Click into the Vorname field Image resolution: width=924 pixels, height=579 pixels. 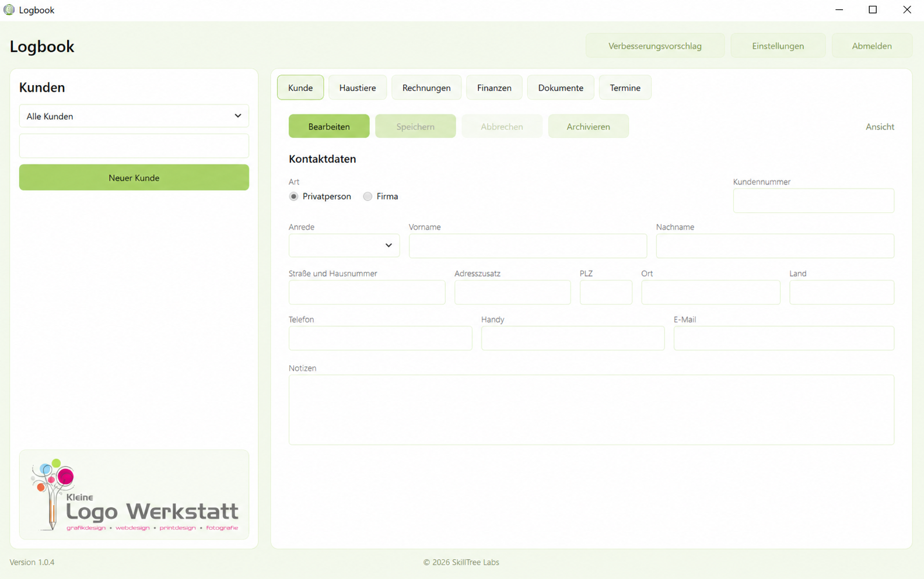528,246
